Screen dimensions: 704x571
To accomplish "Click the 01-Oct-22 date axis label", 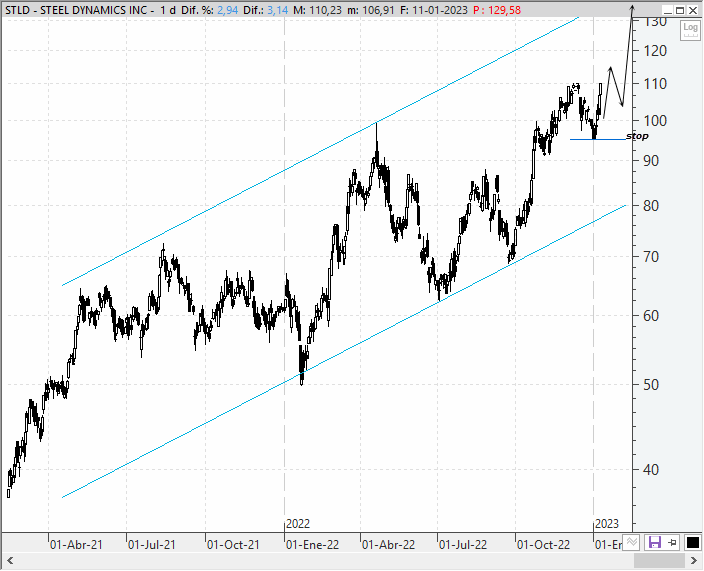I will 543,545.
